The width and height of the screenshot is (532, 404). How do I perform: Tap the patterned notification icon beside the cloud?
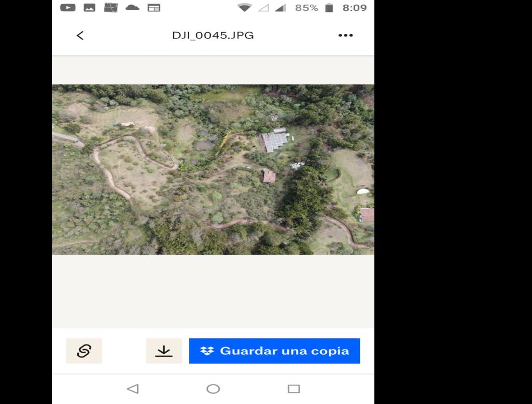[x=110, y=8]
